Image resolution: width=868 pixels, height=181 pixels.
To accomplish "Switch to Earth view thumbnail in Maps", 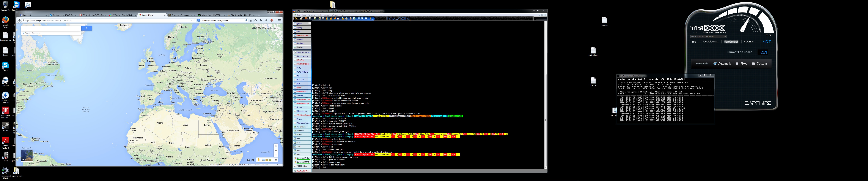I will [27, 156].
